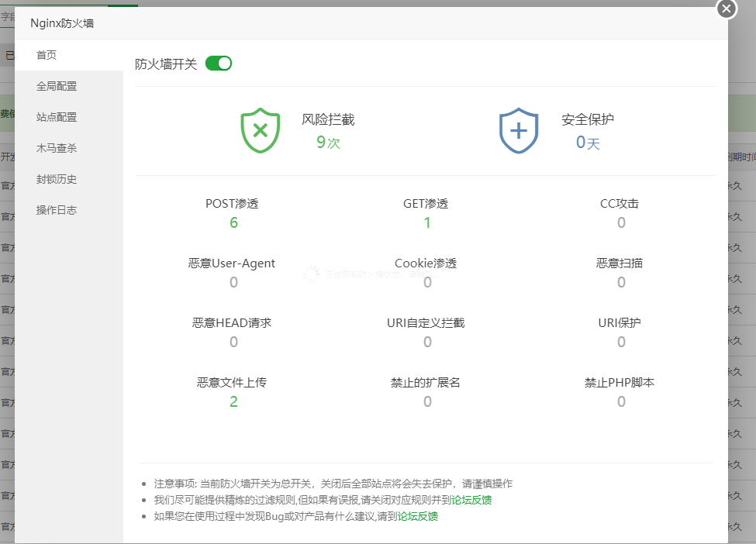Click the POST渗透 count 6
This screenshot has height=544, width=756.
point(234,222)
